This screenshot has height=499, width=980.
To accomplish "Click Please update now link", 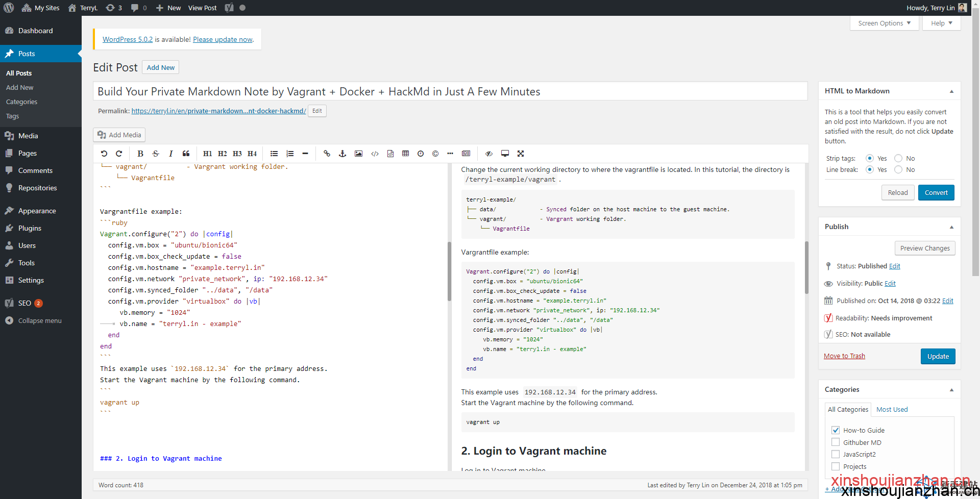I will 223,39.
